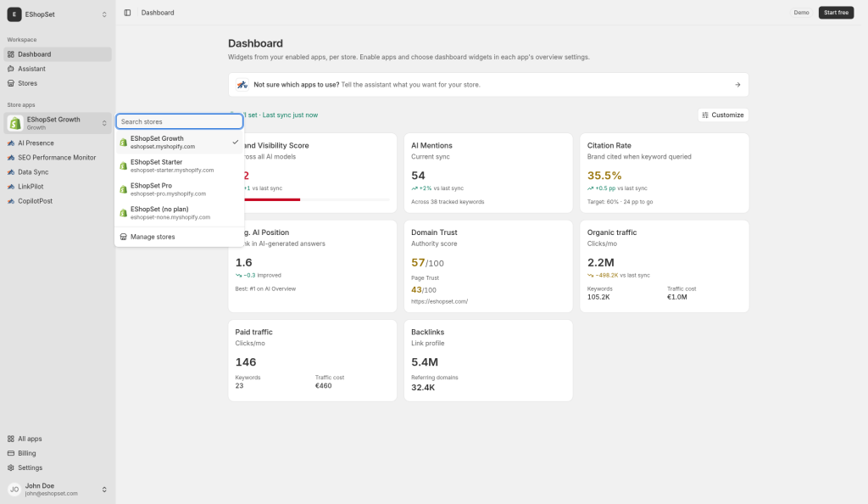Click the SEO Performance Monitor app icon
This screenshot has width=868, height=504.
tap(11, 157)
